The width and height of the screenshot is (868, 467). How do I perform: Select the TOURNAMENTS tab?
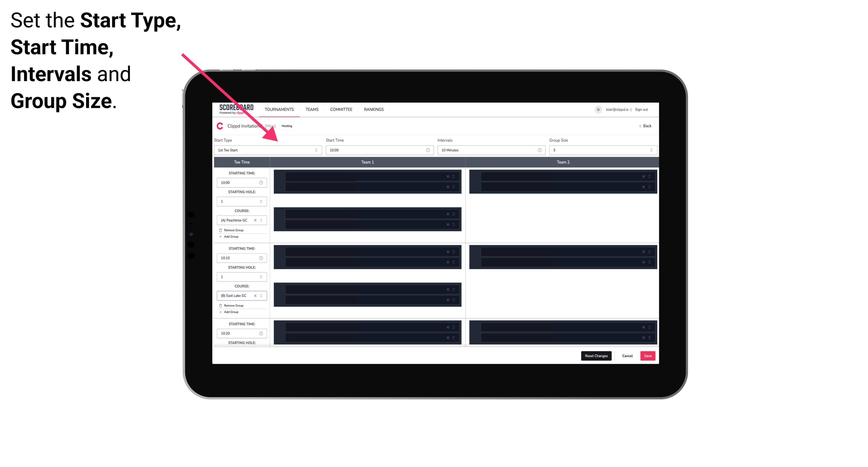tap(280, 109)
